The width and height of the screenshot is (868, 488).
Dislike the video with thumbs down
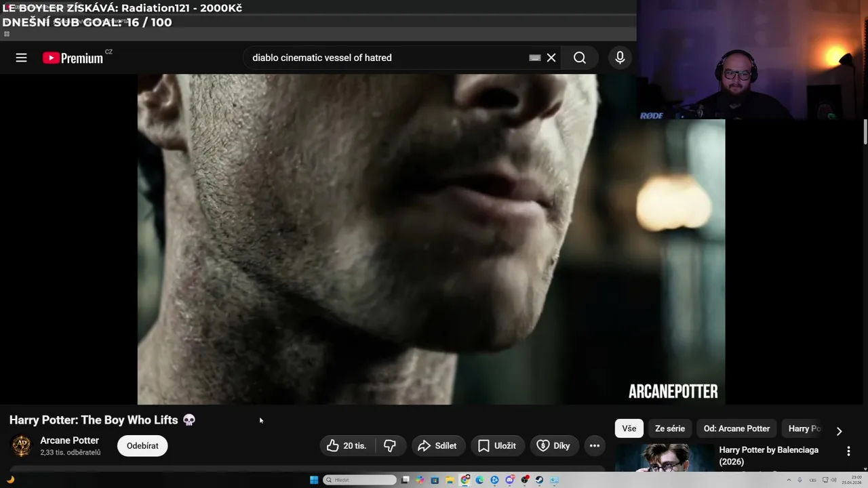[x=390, y=445]
